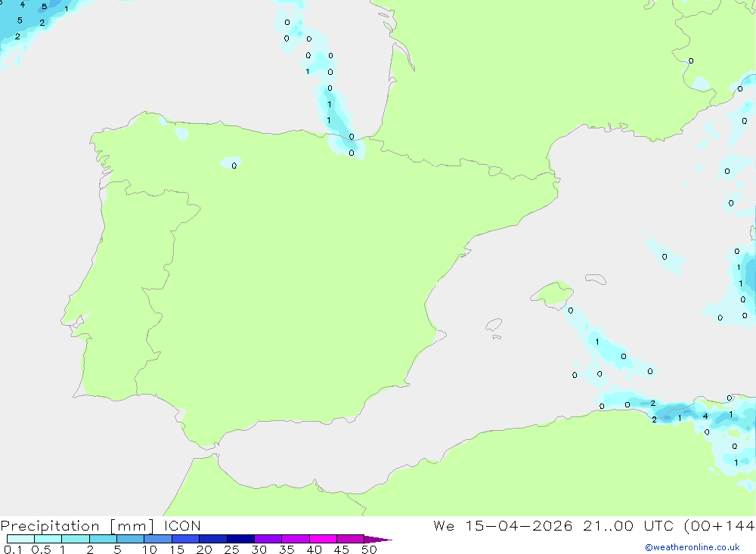The height and width of the screenshot is (554, 756).
Task: Click the 30–35 mm violet legend swatch
Action: point(268,539)
